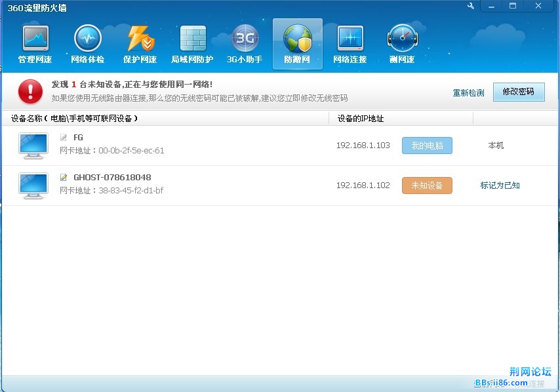Select the 保护网速 lightning shield icon

click(140, 45)
